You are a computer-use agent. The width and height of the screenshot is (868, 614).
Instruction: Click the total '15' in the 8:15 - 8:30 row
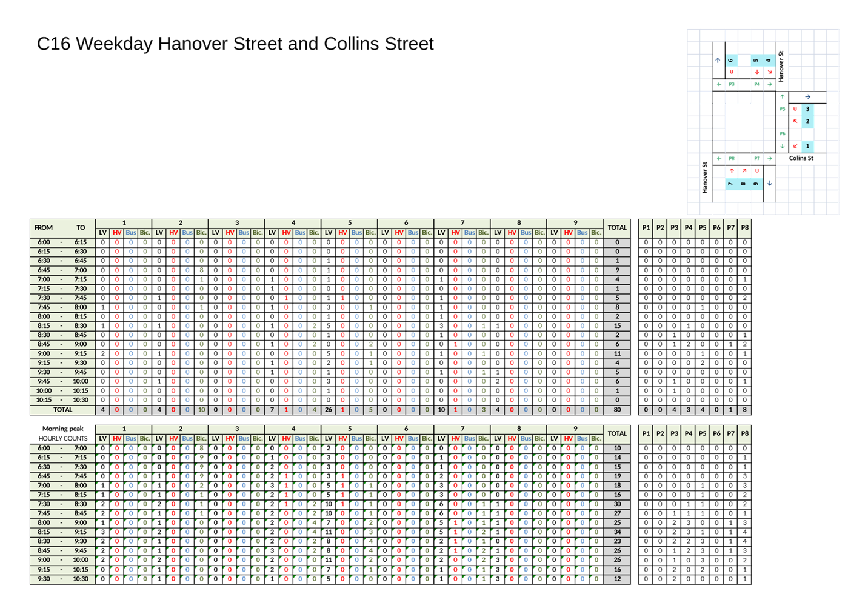point(617,325)
